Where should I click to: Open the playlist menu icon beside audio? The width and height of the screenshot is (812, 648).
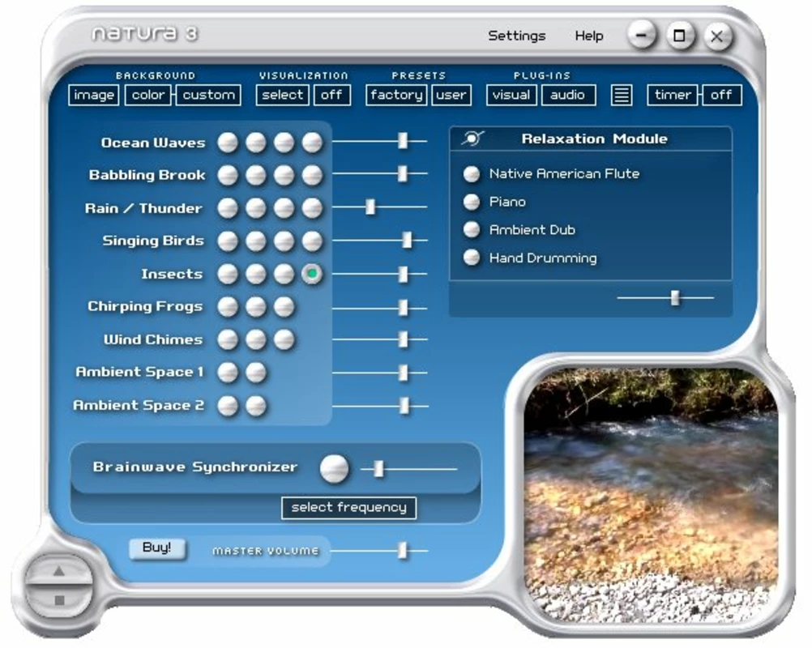point(621,96)
